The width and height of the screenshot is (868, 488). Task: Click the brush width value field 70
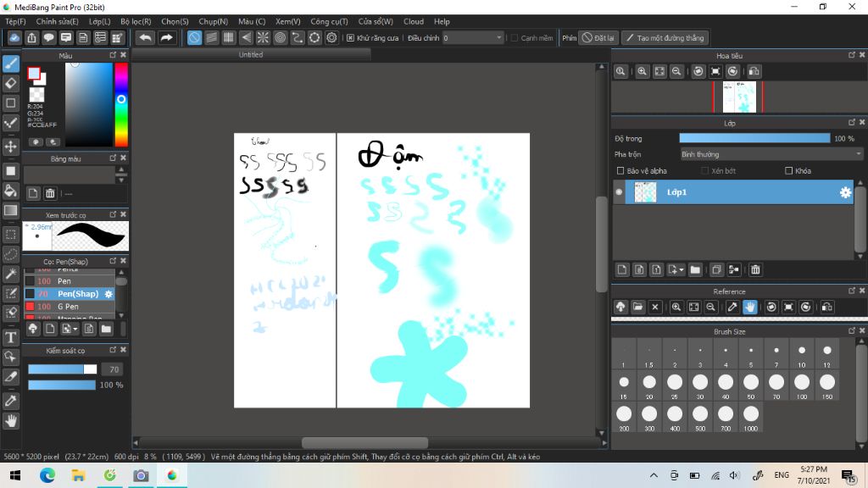(x=113, y=369)
